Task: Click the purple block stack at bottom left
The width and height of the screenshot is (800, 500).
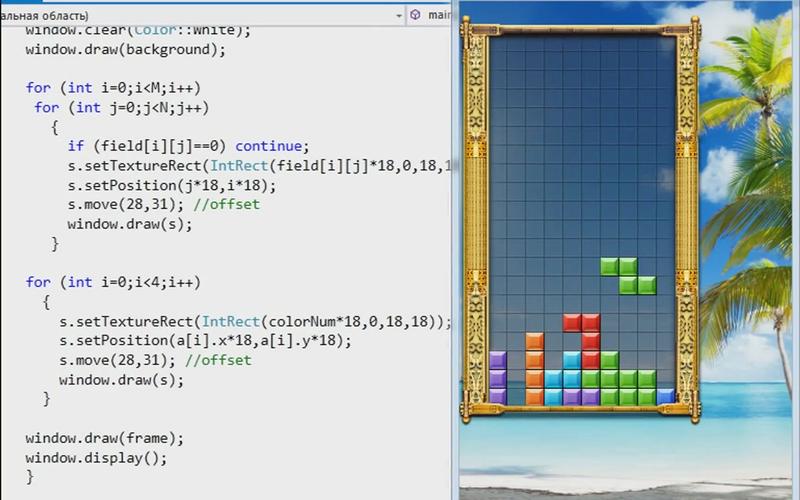Action: pyautogui.click(x=497, y=378)
